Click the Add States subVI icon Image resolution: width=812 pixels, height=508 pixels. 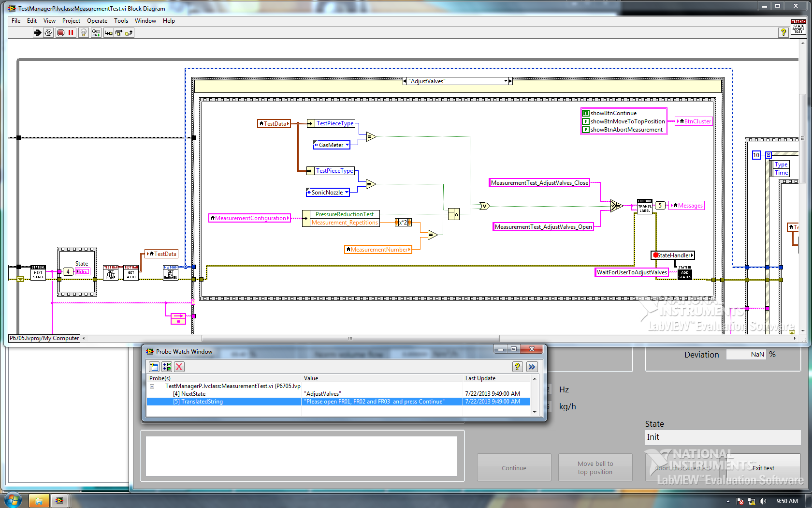[684, 272]
